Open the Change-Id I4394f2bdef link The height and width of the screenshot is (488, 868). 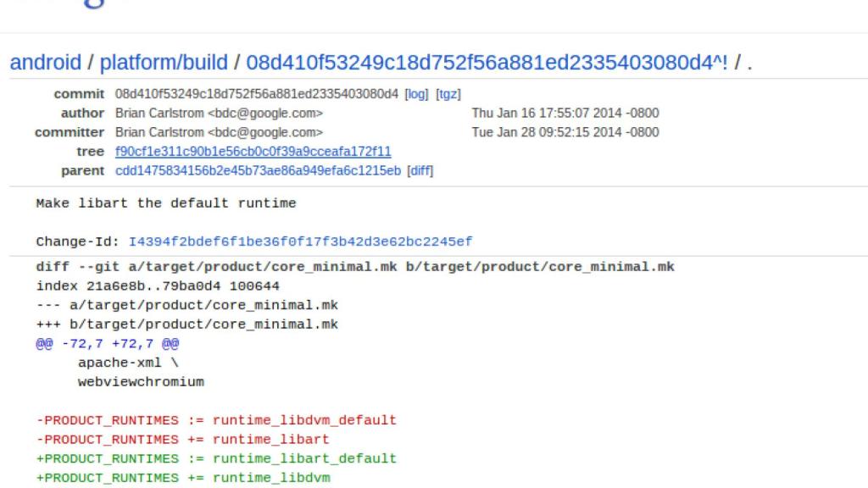(300, 241)
